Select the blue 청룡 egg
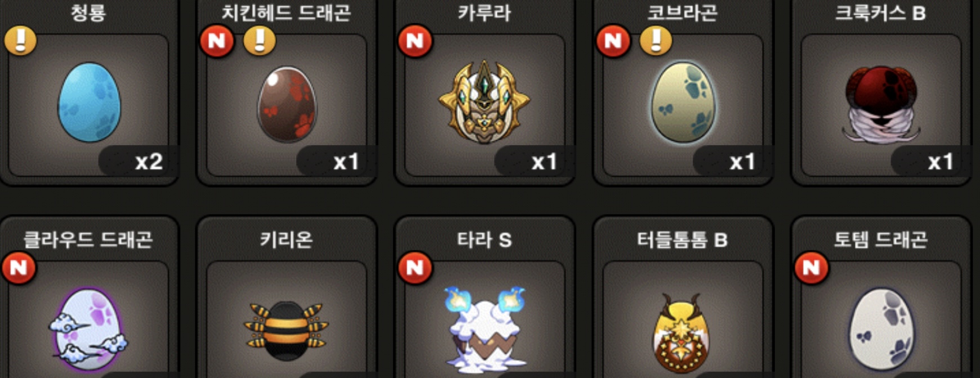Screen dimensions: 980x378 coord(90,102)
